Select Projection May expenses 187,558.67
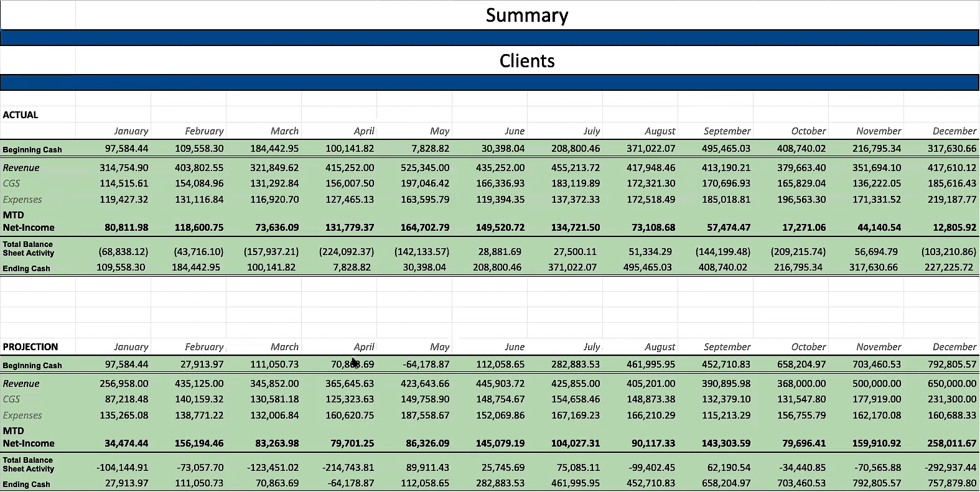 pyautogui.click(x=425, y=415)
